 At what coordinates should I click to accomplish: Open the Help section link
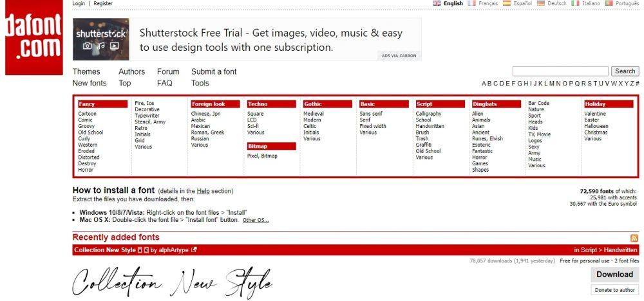pos(203,191)
